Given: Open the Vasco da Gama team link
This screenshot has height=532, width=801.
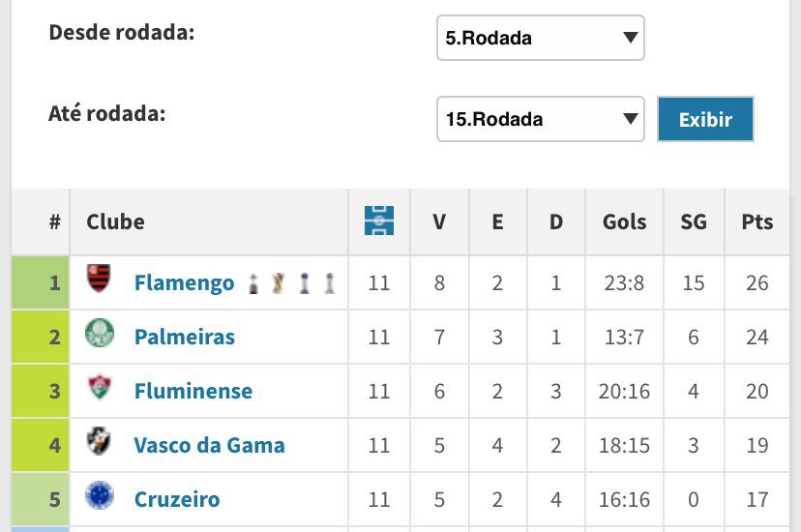Looking at the screenshot, I should [210, 445].
